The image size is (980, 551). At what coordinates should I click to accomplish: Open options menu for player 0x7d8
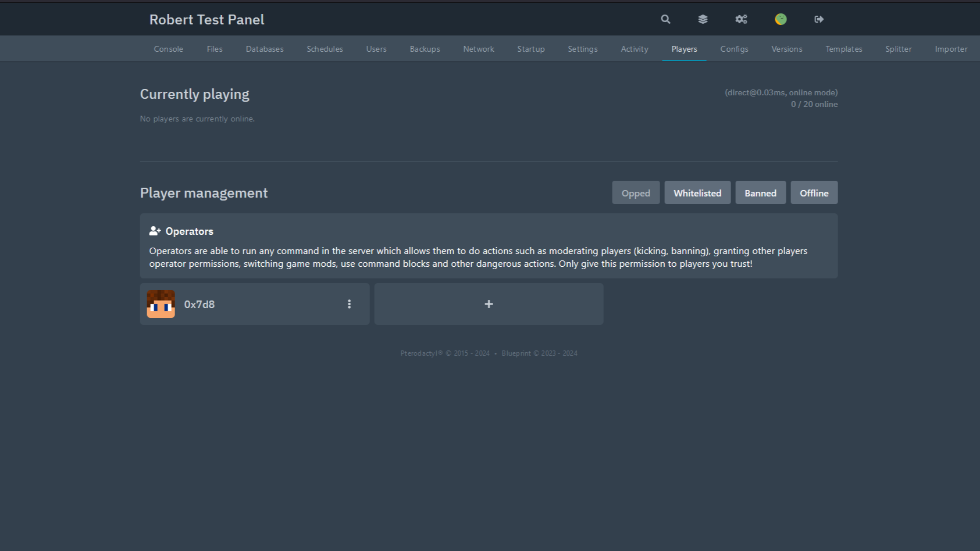click(349, 304)
